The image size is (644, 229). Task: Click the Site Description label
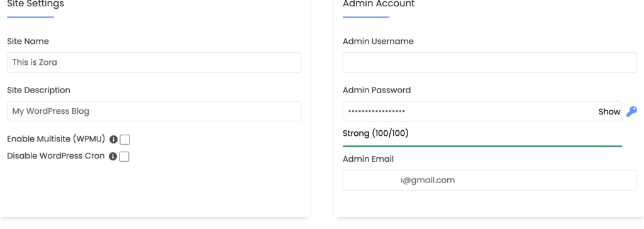(x=38, y=90)
